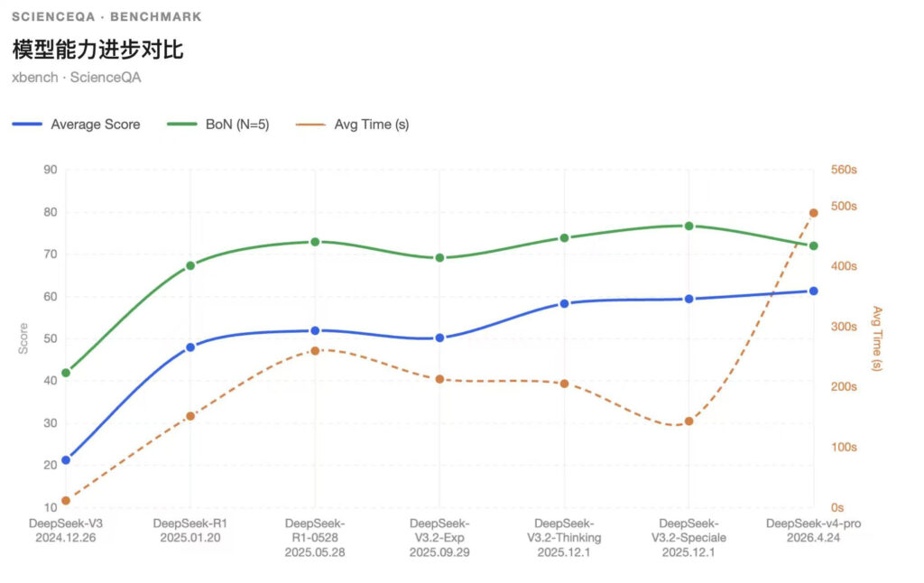The height and width of the screenshot is (583, 924).
Task: Click the green BoN point at DeepSeek-V3.2-Speciale
Action: [x=688, y=226]
